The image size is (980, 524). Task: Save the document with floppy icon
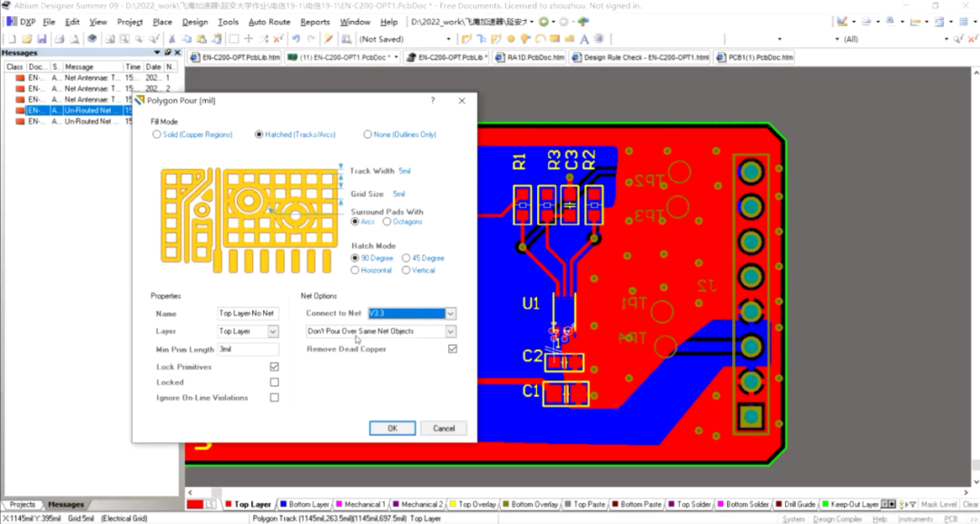(x=42, y=39)
